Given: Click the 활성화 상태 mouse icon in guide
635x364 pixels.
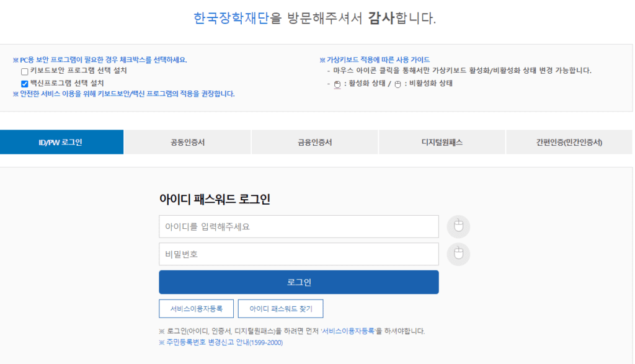Looking at the screenshot, I should tap(337, 84).
